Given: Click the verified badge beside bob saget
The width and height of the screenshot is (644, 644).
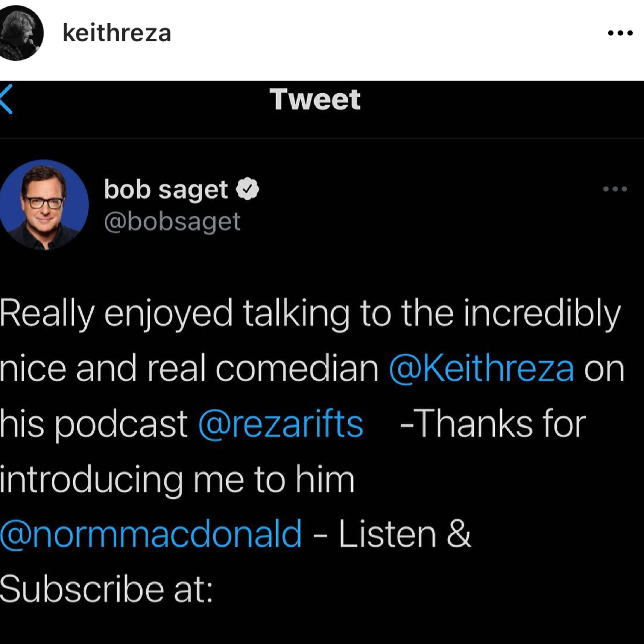Looking at the screenshot, I should click(247, 189).
